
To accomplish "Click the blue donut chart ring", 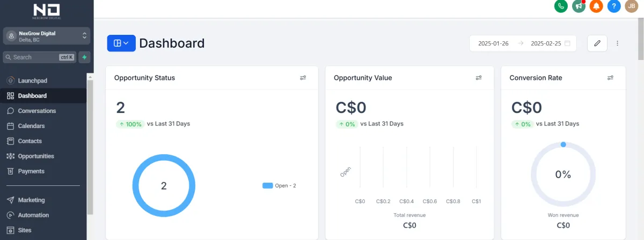I will point(136,186).
